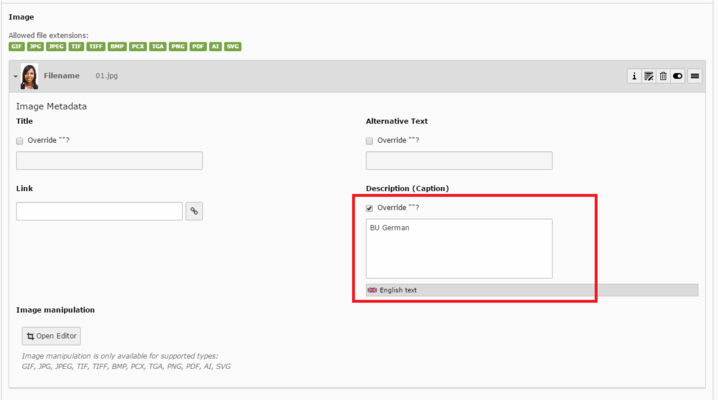Click the Alternative Text input field
718x400 pixels.
click(x=458, y=160)
